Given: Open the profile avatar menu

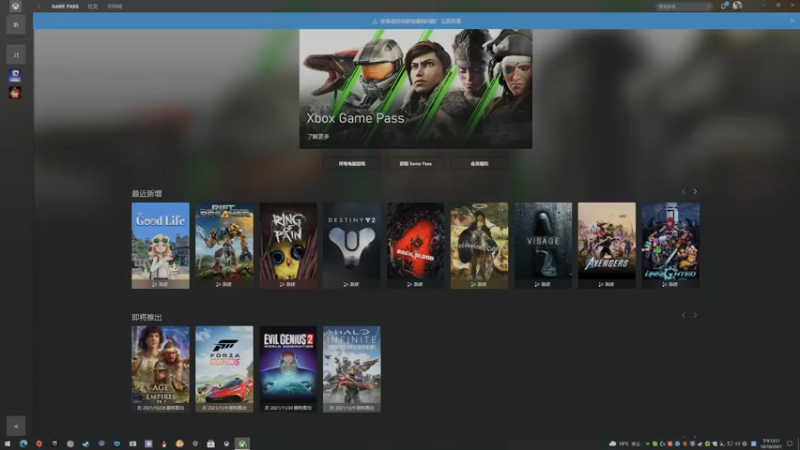Looking at the screenshot, I should [737, 6].
